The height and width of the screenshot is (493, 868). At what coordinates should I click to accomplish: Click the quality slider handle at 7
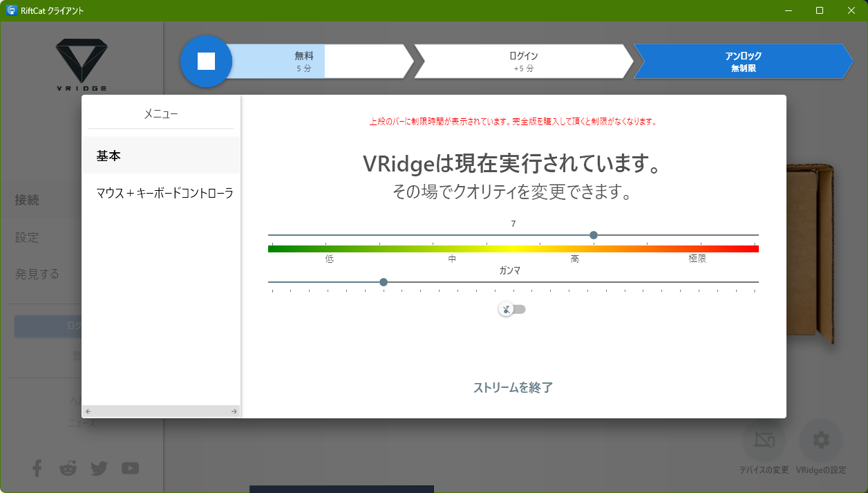point(594,235)
